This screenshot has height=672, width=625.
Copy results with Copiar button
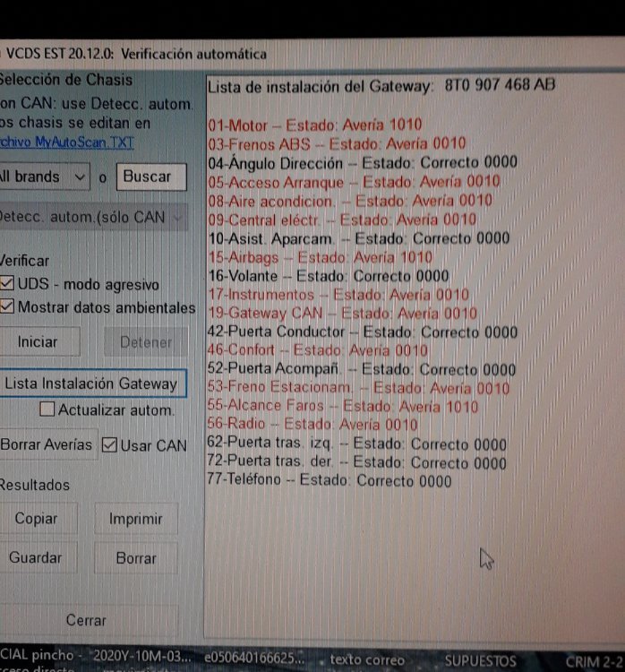[37, 518]
